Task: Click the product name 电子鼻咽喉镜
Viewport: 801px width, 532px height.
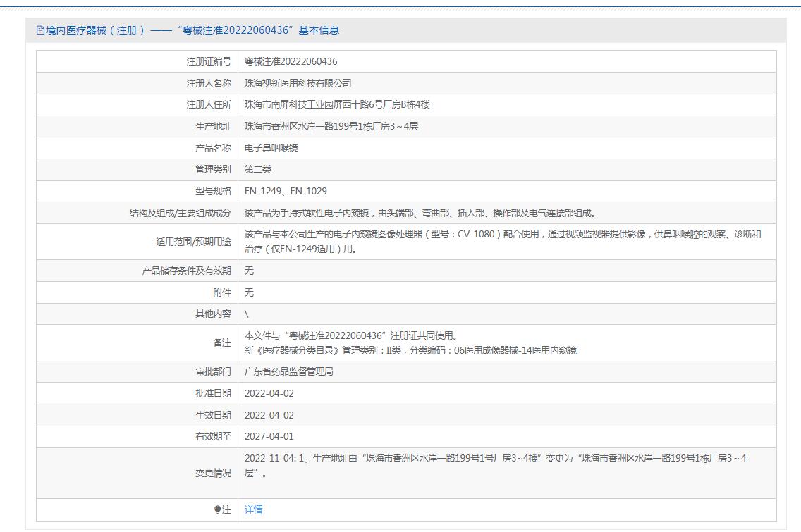Action: (271, 148)
